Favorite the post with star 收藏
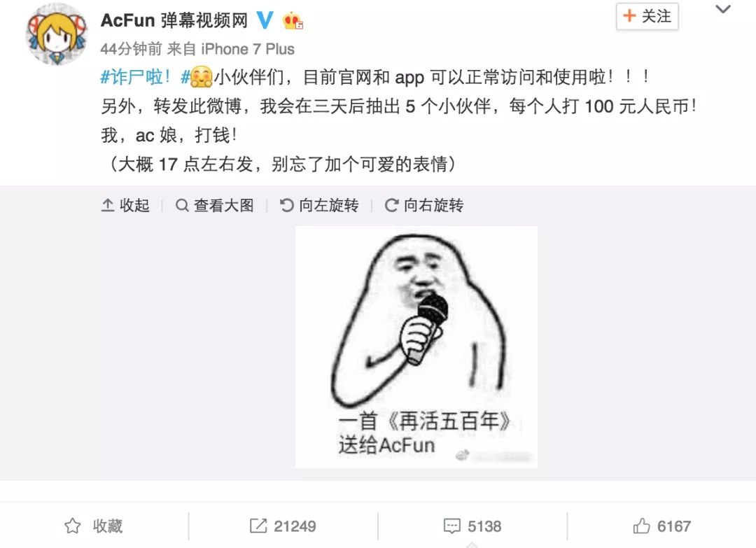This screenshot has height=548, width=756. click(x=94, y=526)
